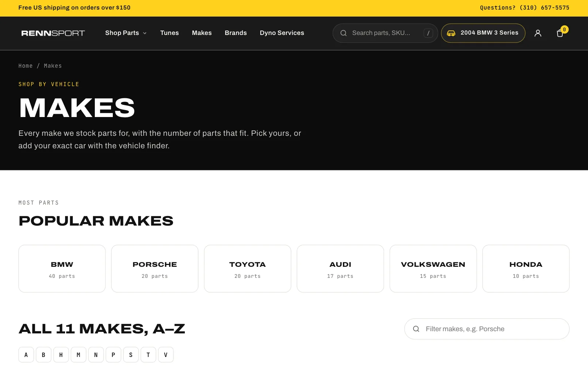Jump to letter B makes
The width and height of the screenshot is (588, 368).
tap(43, 355)
